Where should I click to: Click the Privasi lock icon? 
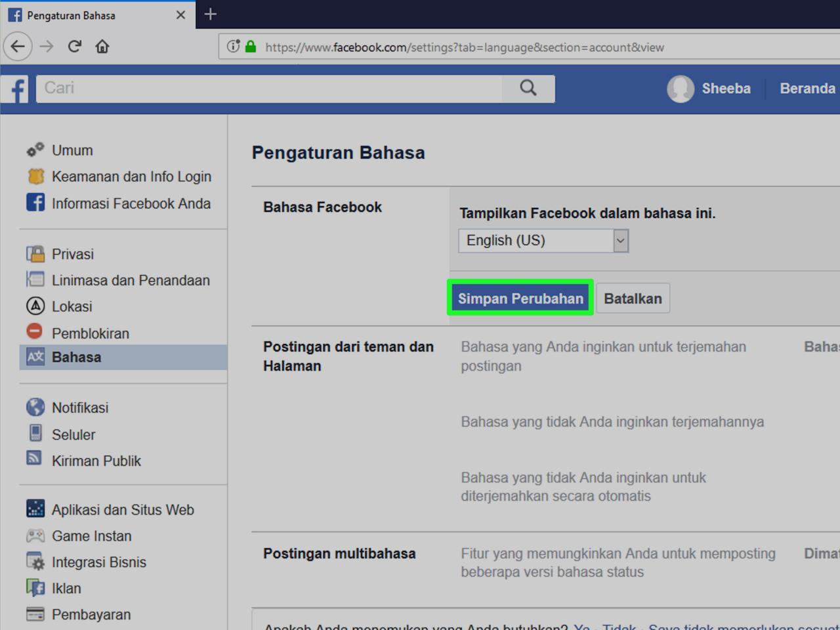pyautogui.click(x=35, y=253)
